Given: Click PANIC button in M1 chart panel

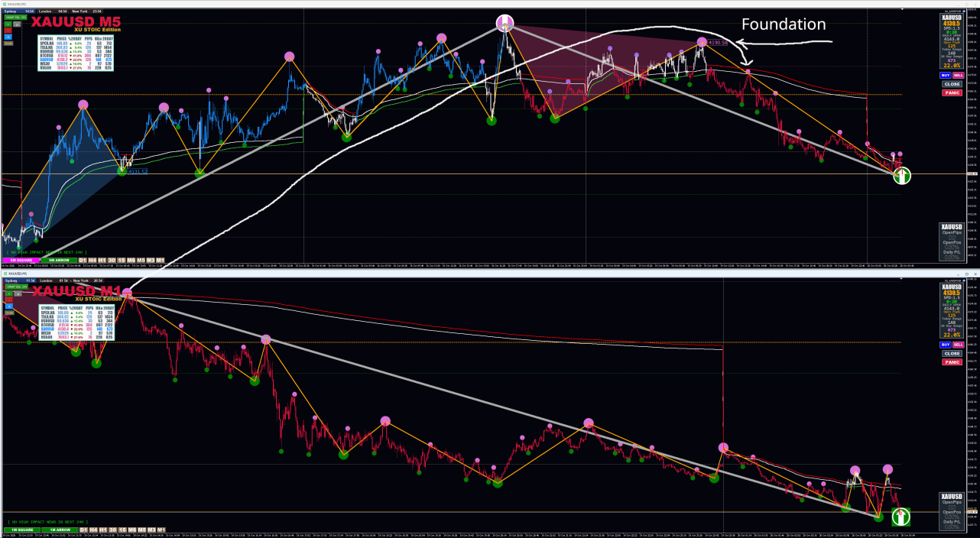Looking at the screenshot, I should (952, 361).
